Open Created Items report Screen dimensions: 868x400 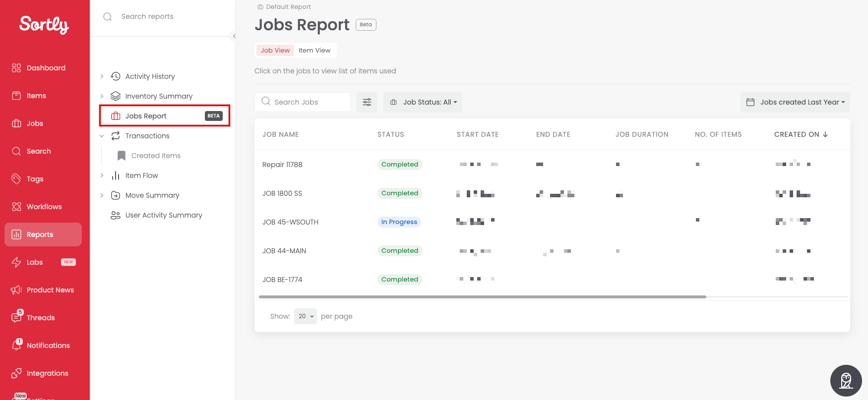pos(156,156)
